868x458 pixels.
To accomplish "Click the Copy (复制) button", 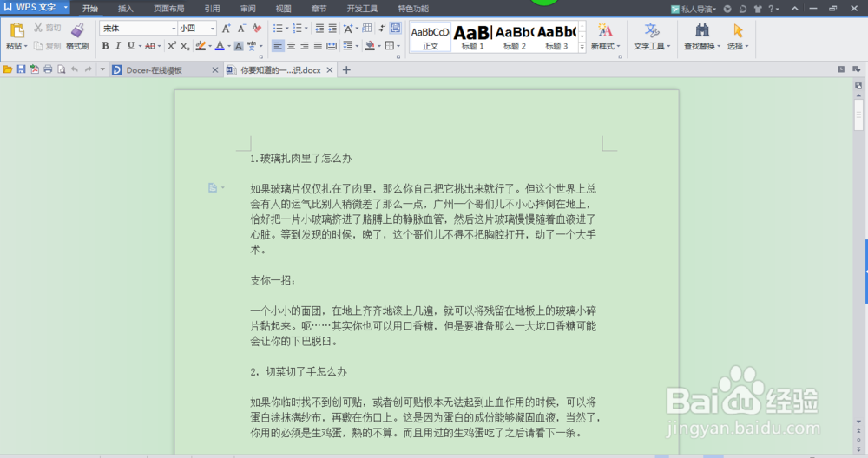I will [x=47, y=46].
